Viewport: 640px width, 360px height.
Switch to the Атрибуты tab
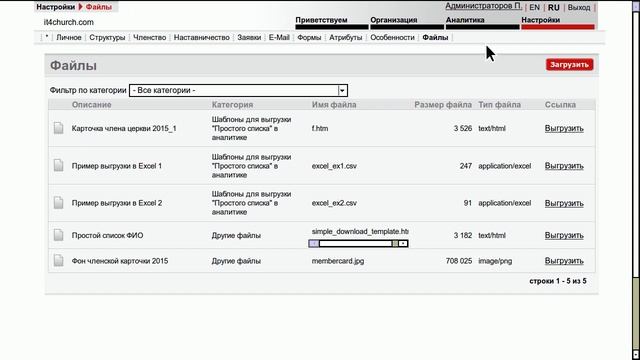click(345, 38)
